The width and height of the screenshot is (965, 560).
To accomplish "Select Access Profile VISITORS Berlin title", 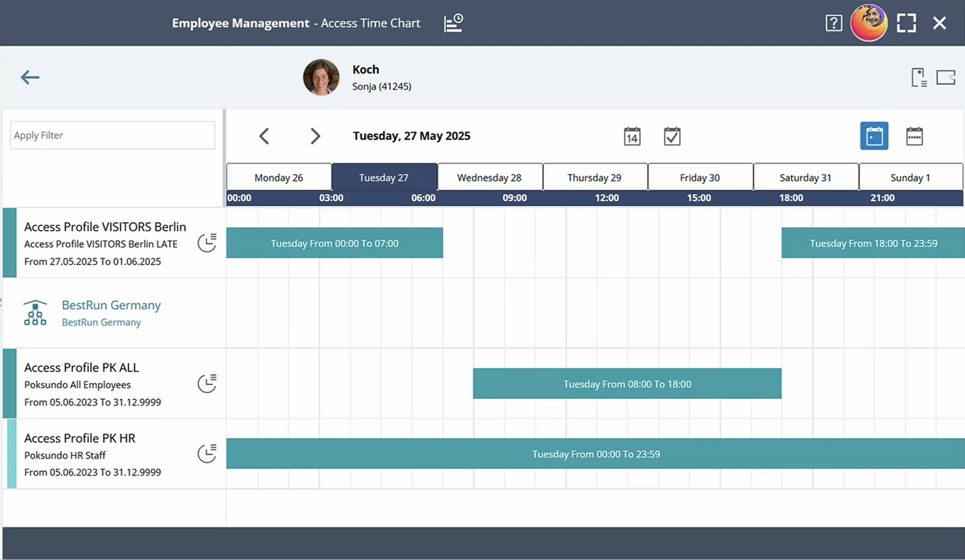I will tap(105, 227).
